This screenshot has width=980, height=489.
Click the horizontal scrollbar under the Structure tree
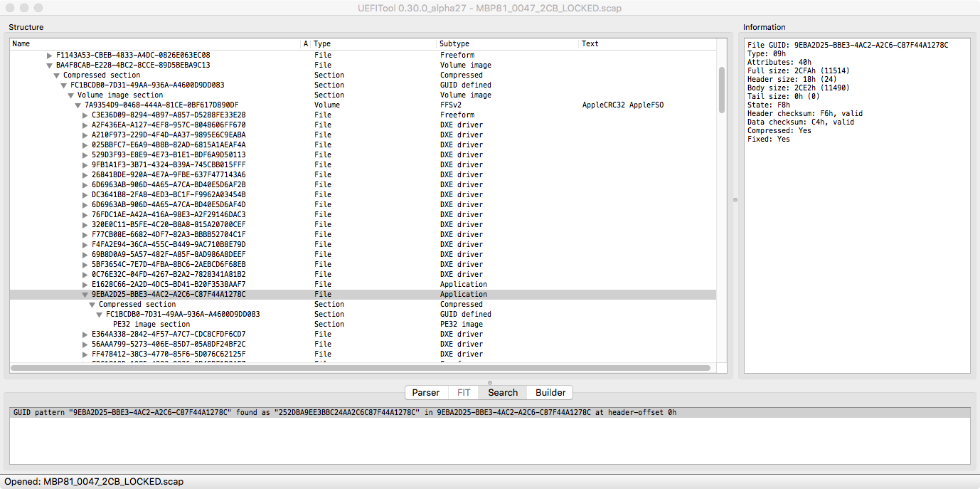click(361, 368)
